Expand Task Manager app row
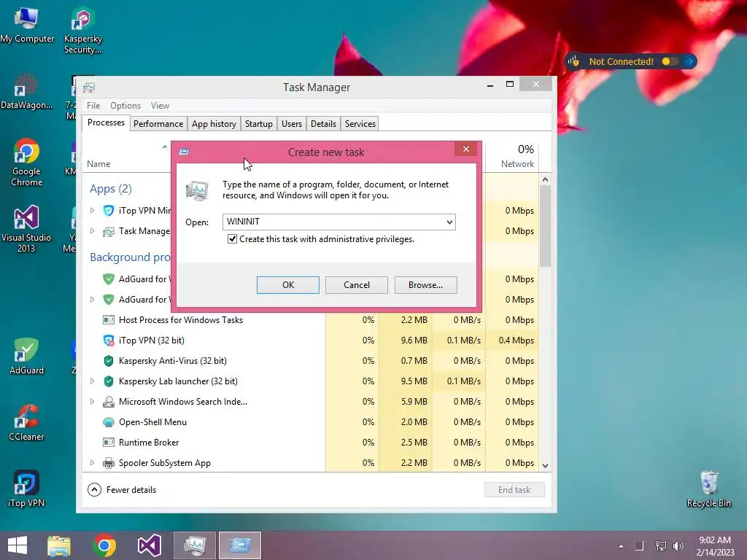The width and height of the screenshot is (747, 560). point(93,231)
